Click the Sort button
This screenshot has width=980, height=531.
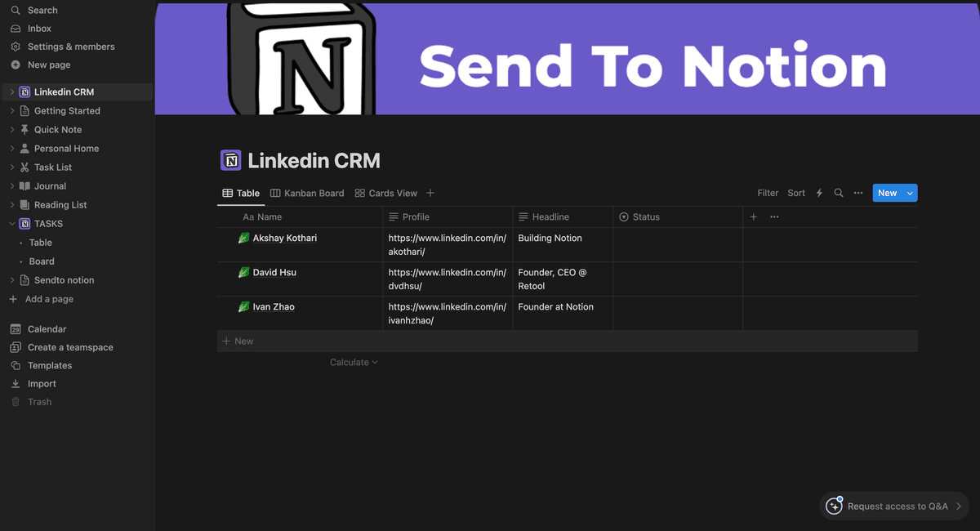(796, 194)
